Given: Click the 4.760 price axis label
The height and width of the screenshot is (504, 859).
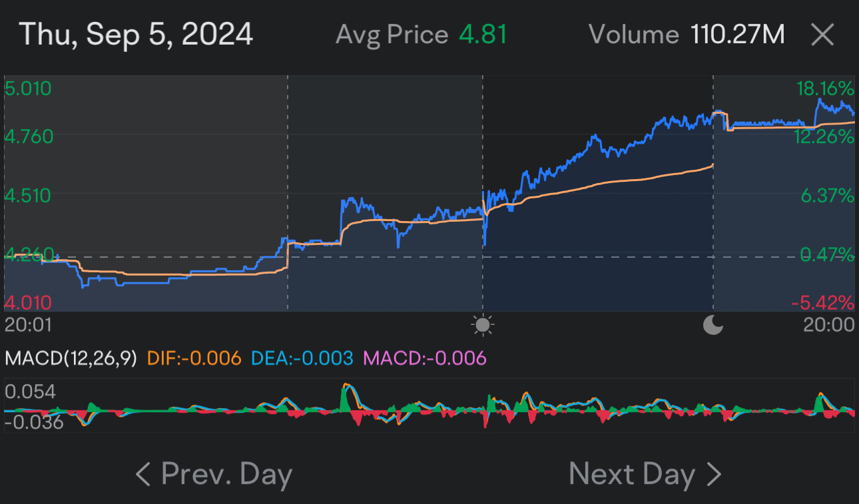Looking at the screenshot, I should click(x=28, y=136).
